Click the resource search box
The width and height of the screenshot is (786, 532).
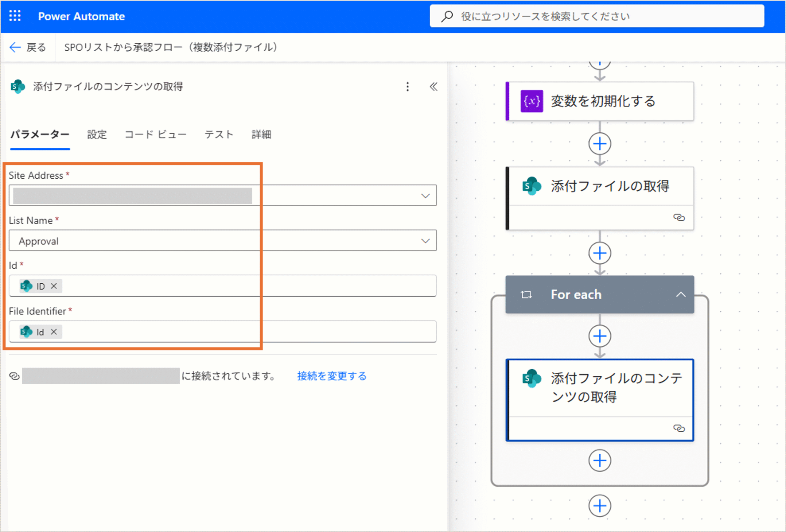coord(597,16)
